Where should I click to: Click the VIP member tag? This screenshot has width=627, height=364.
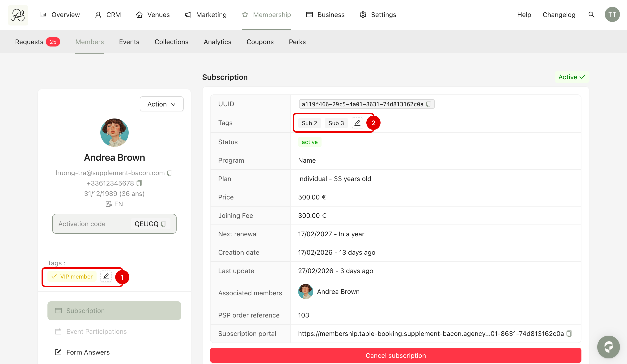tap(72, 276)
